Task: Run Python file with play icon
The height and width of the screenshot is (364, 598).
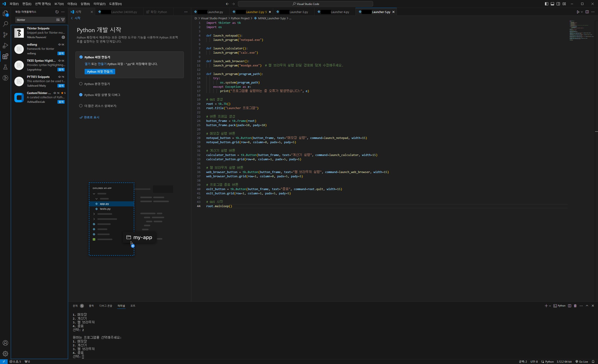Action: [578, 12]
